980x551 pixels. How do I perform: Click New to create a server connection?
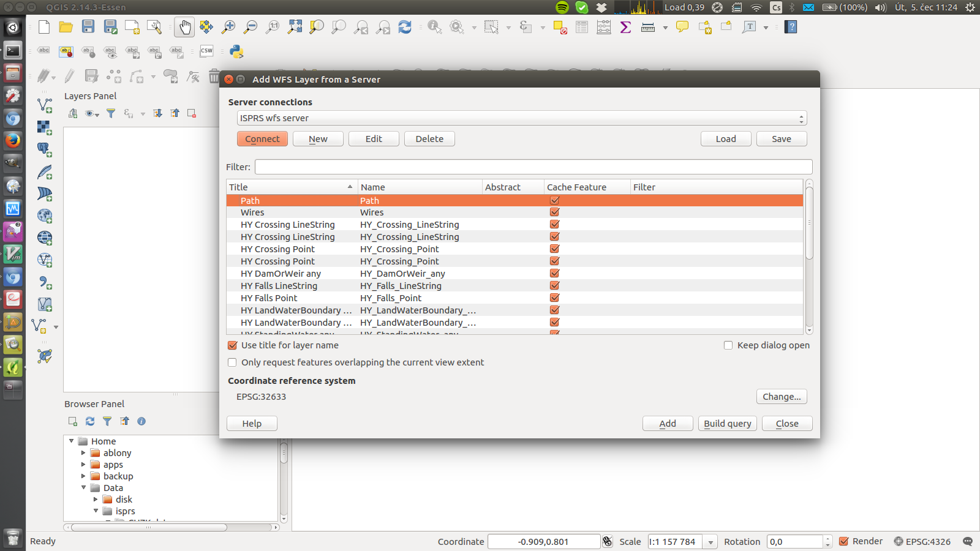[318, 139]
